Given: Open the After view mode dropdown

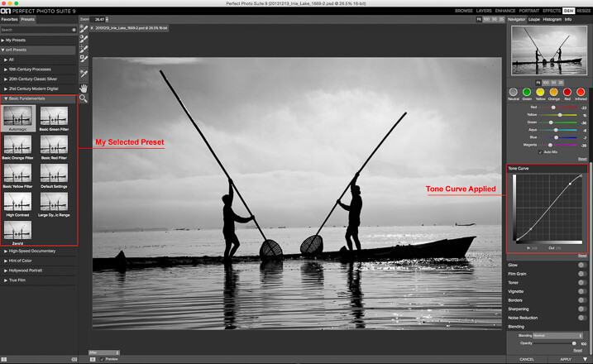Looking at the screenshot, I should (x=104, y=352).
